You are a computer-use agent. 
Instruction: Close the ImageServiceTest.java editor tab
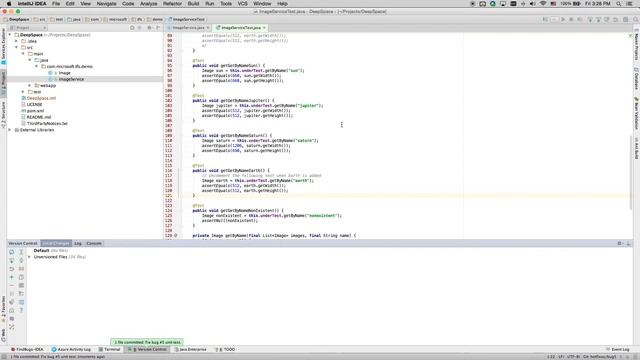point(264,28)
